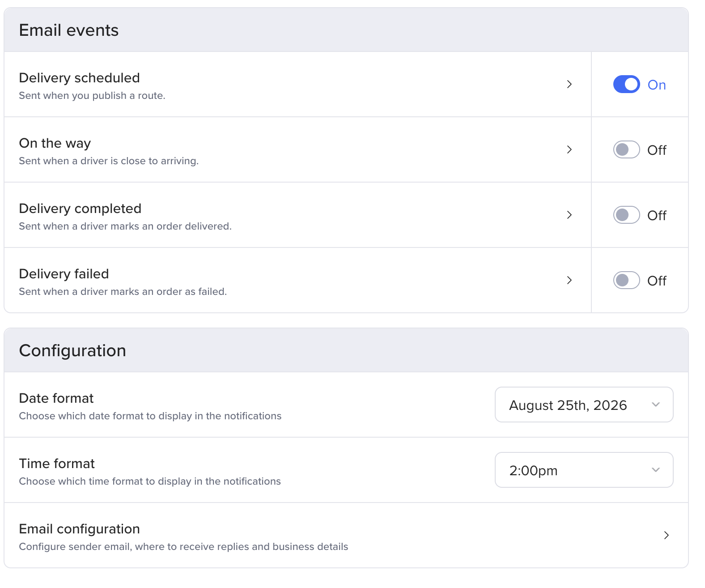
Task: Select the Delivery failed event title
Action: [64, 274]
